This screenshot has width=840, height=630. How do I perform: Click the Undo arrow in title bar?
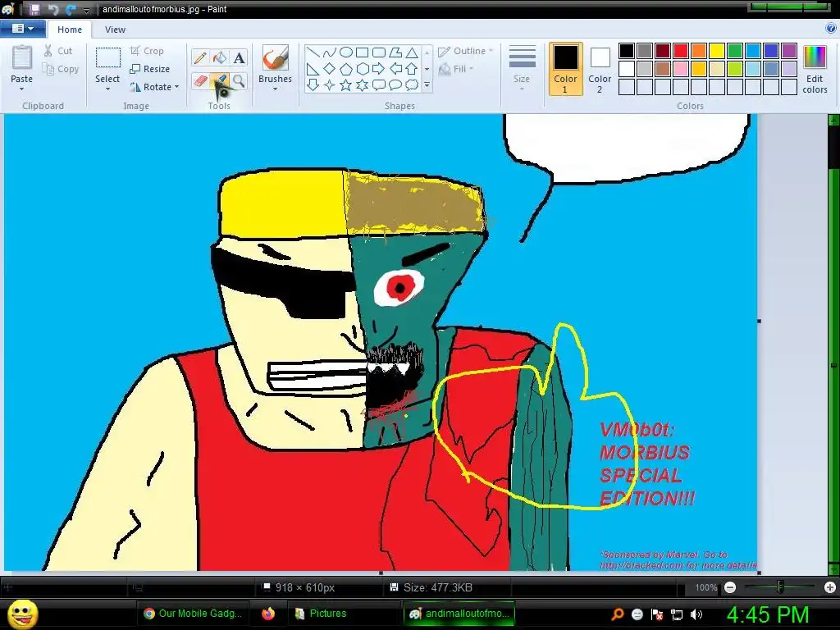[x=52, y=9]
